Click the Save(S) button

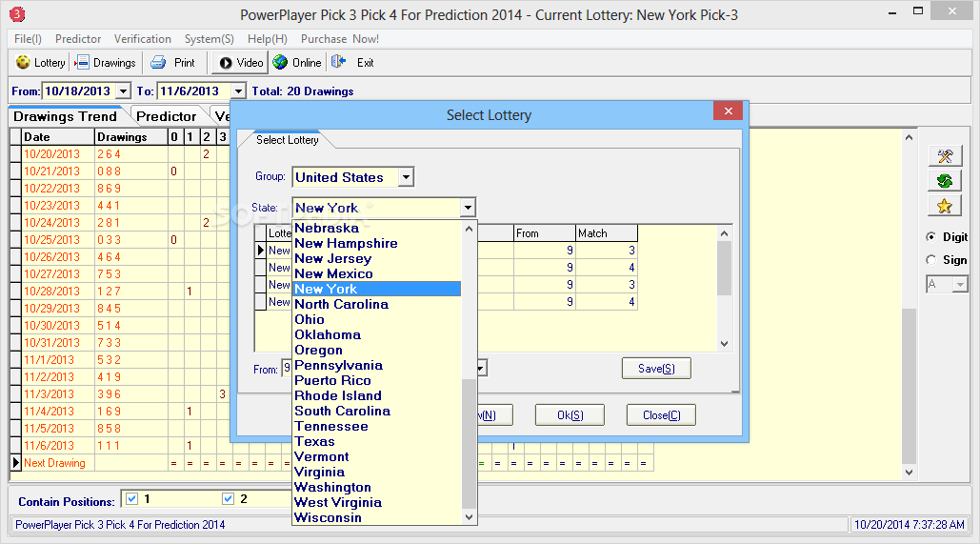656,369
